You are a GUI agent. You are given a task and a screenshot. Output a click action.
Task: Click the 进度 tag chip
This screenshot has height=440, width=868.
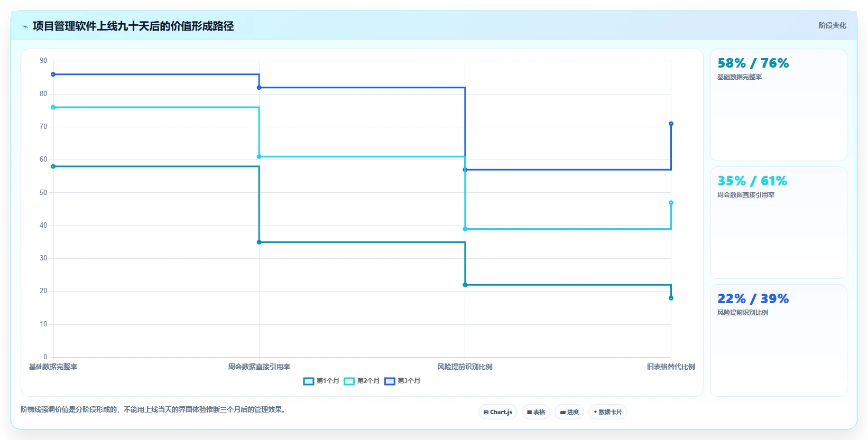click(x=569, y=412)
